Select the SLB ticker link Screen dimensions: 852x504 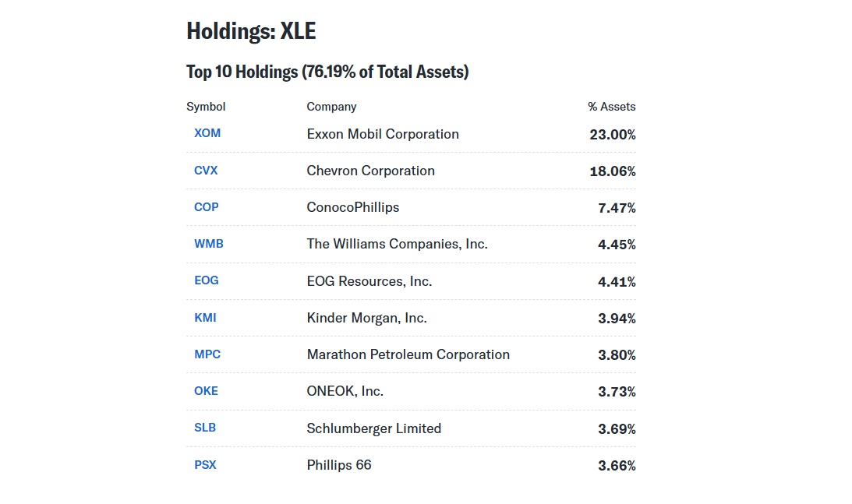(x=205, y=427)
